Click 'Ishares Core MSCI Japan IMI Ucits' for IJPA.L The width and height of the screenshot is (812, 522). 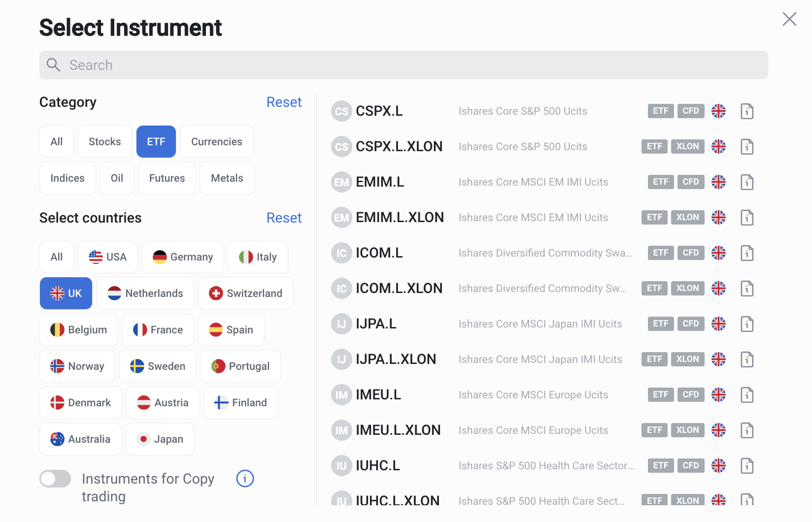pos(540,324)
